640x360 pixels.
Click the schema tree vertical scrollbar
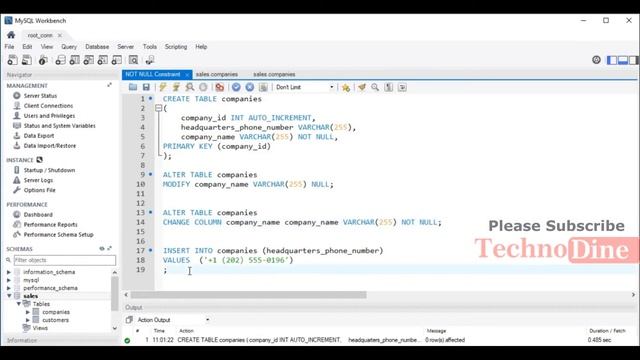pos(115,293)
